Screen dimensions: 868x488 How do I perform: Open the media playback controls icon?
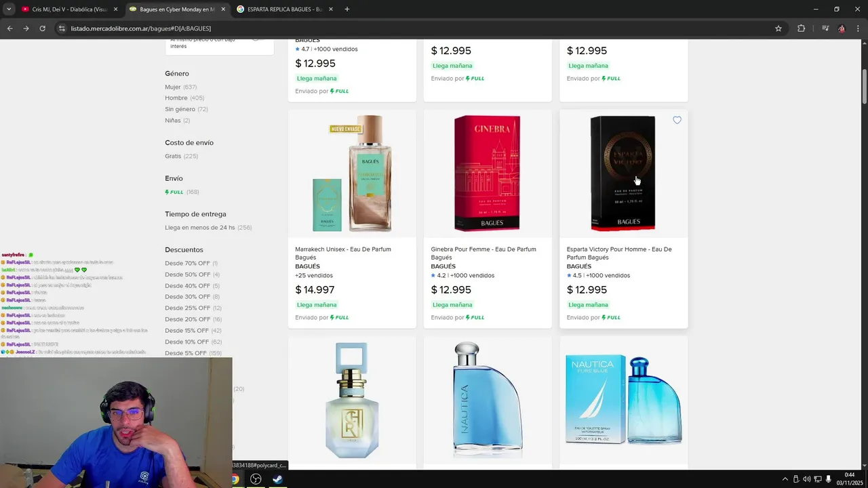[825, 28]
